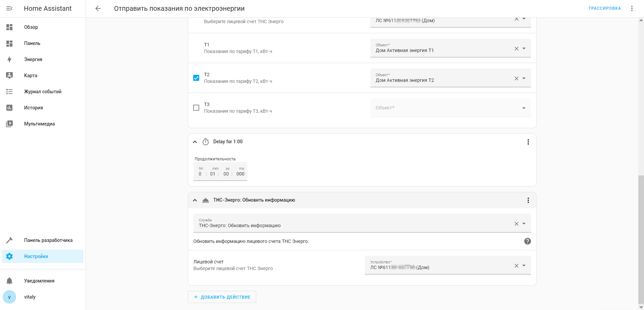Open the bottom Устройство device dropdown arrow

[x=524, y=266]
